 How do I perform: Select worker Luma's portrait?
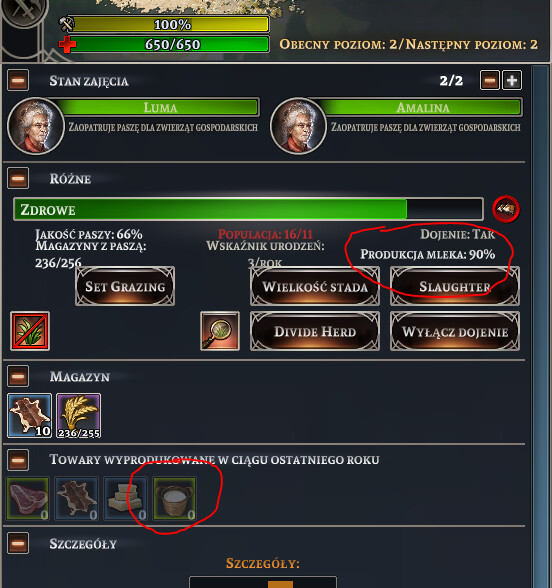(x=36, y=126)
